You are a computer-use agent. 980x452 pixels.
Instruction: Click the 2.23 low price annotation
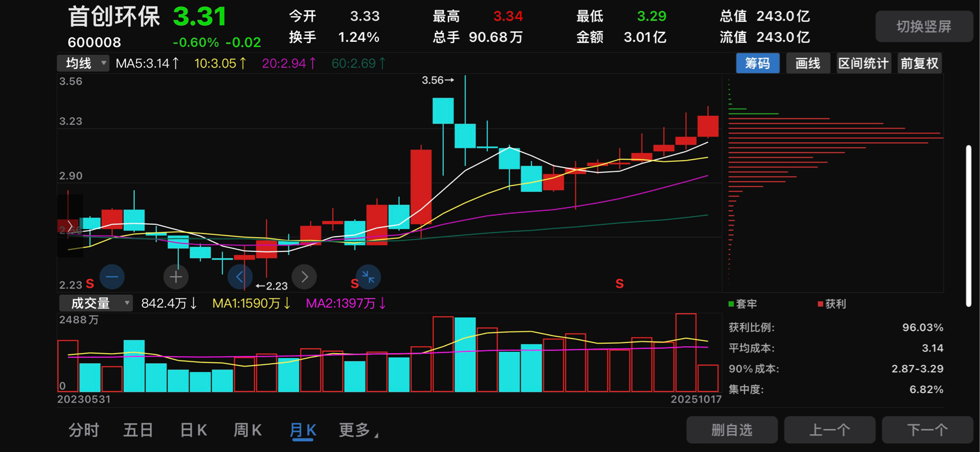(x=271, y=286)
